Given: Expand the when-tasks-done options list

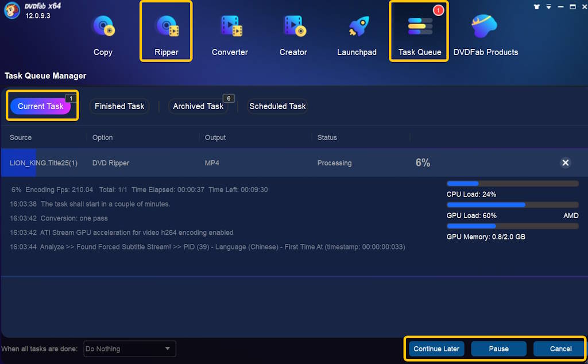Looking at the screenshot, I should tap(168, 348).
